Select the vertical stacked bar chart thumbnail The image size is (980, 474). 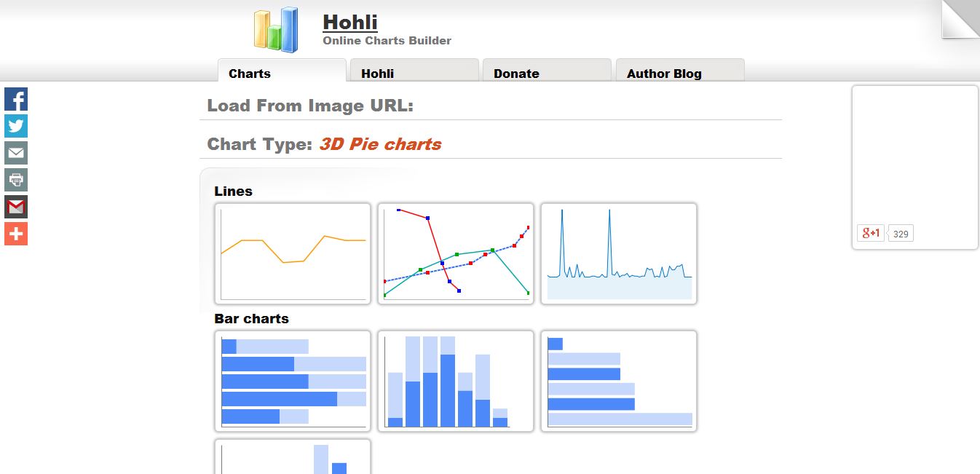456,381
